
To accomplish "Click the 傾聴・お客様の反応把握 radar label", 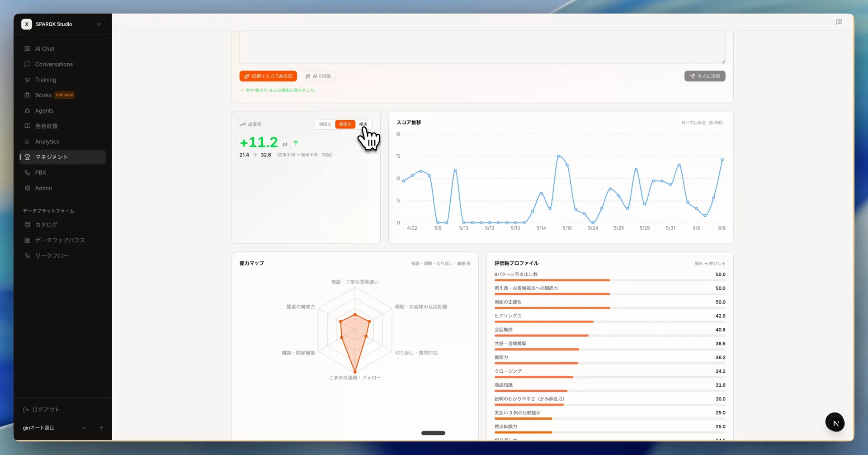I will (421, 307).
